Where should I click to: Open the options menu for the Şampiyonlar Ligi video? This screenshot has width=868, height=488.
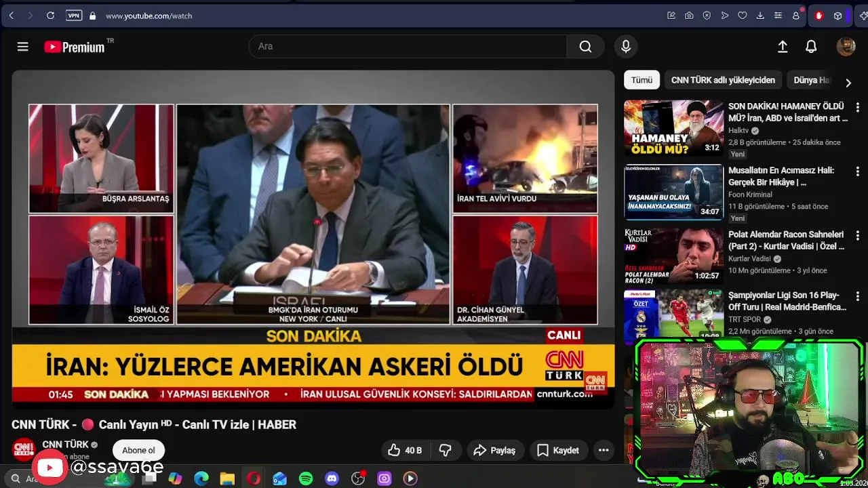pyautogui.click(x=858, y=296)
